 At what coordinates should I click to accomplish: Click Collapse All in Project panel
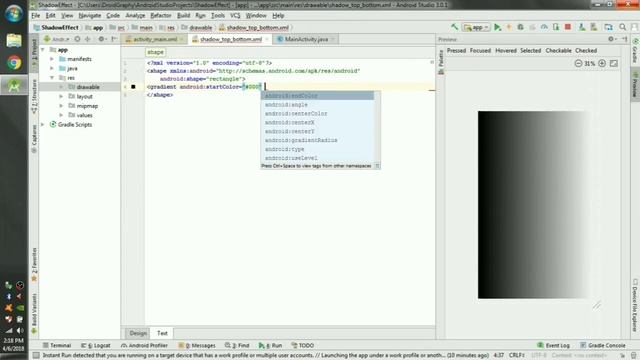pyautogui.click(x=87, y=39)
